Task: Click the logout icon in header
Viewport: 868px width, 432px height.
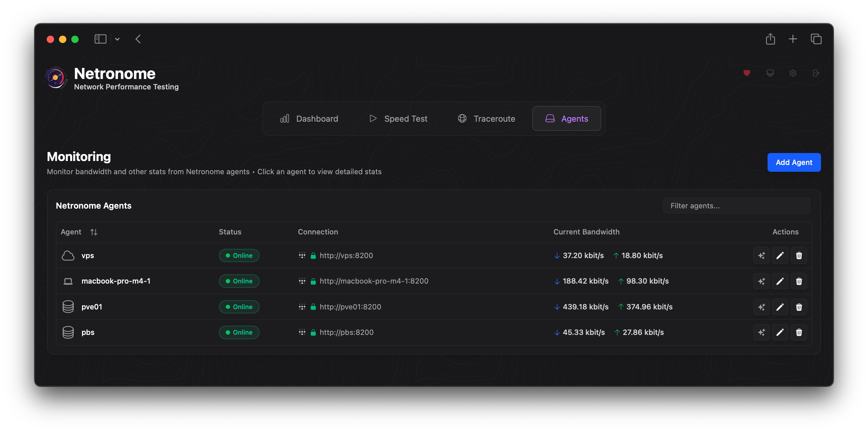Action: point(816,73)
